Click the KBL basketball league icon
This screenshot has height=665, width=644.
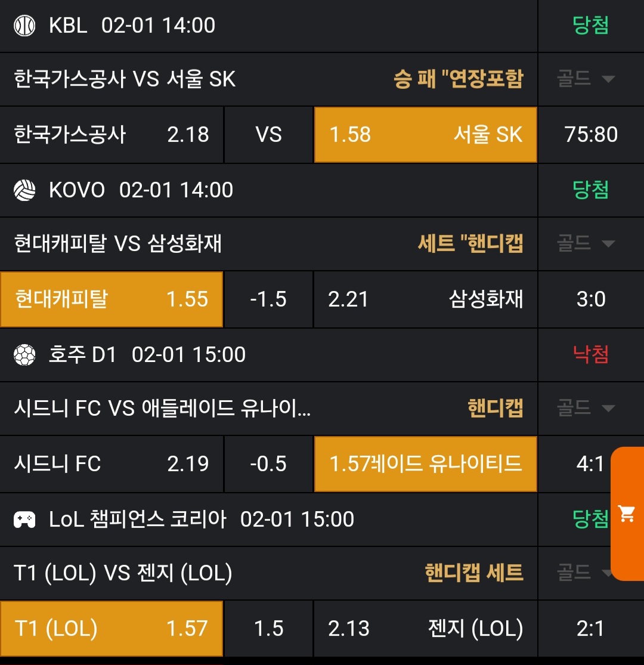24,26
